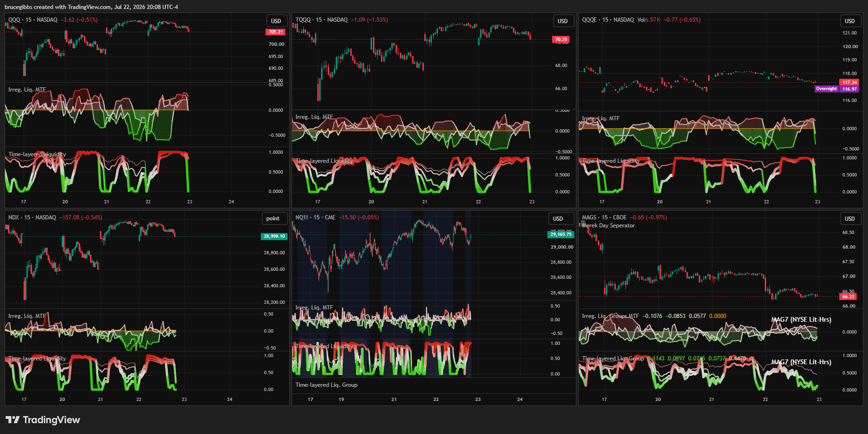Image resolution: width=868 pixels, height=434 pixels.
Task: Click the 28,600.00 level on NQ1! price axis
Action: [x=561, y=277]
